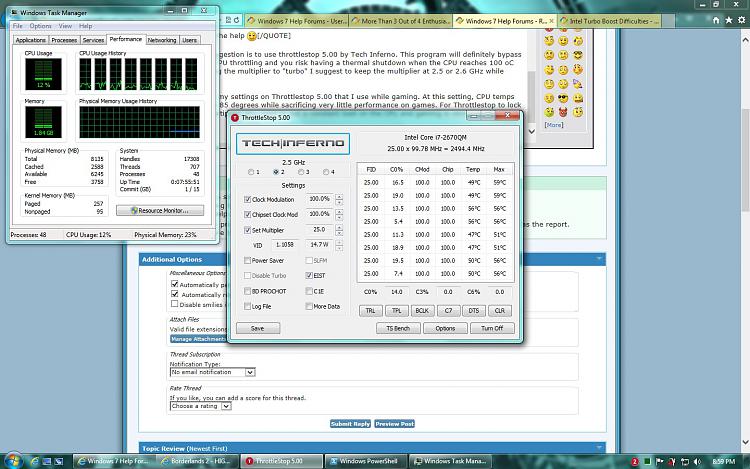
Task: Insert the red devil smiley
Action: click(563, 112)
